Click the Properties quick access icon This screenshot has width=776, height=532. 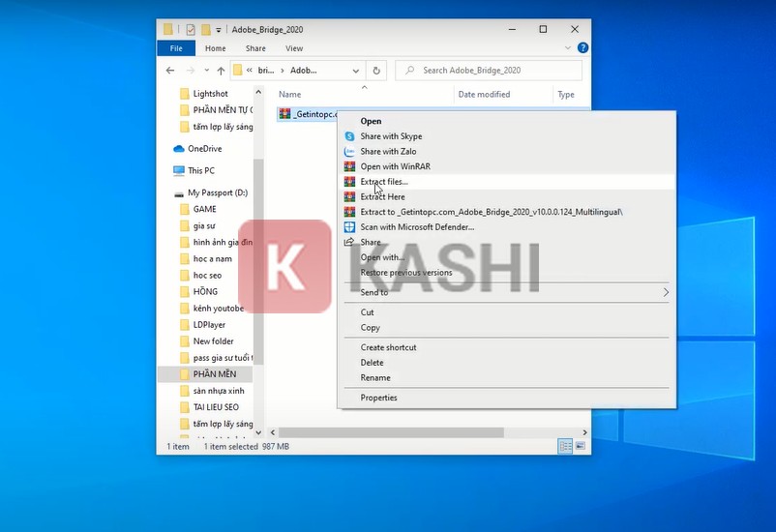click(x=191, y=30)
